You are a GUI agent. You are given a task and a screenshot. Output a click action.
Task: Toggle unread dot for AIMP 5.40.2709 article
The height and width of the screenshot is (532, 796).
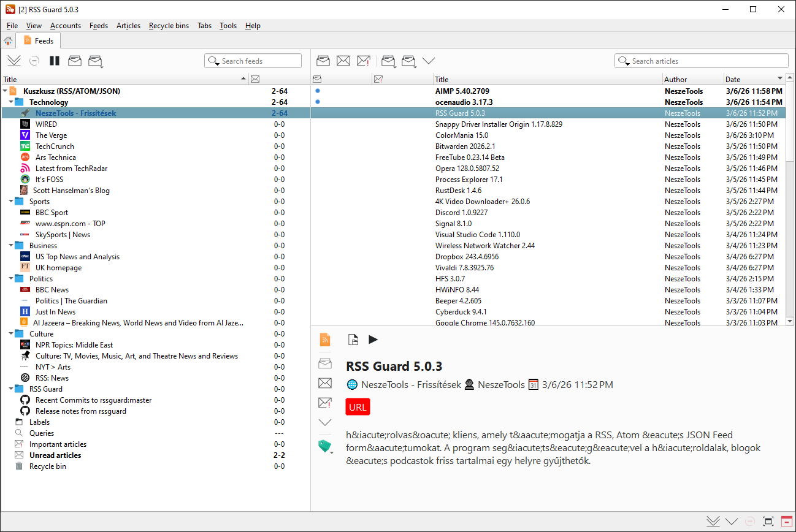(x=317, y=91)
